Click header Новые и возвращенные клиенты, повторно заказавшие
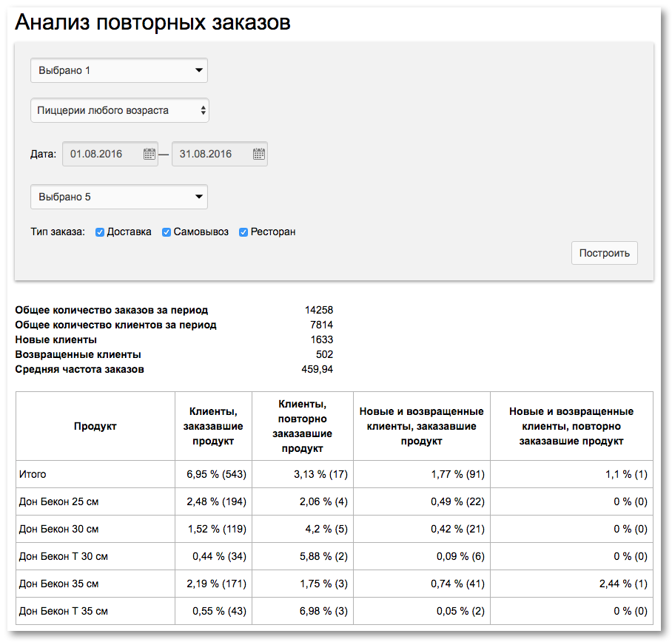Viewport: 672px width, 642px height. [x=571, y=426]
